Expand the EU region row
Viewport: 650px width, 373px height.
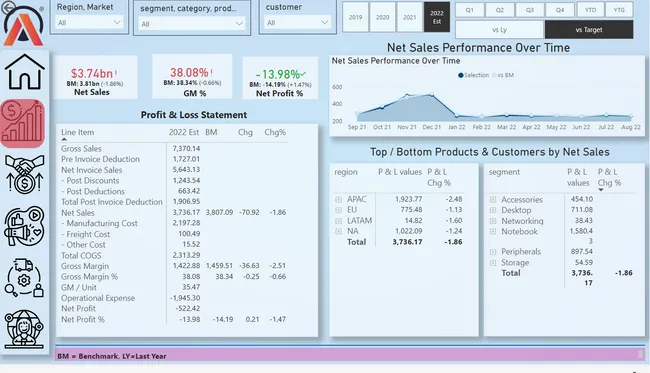point(339,210)
